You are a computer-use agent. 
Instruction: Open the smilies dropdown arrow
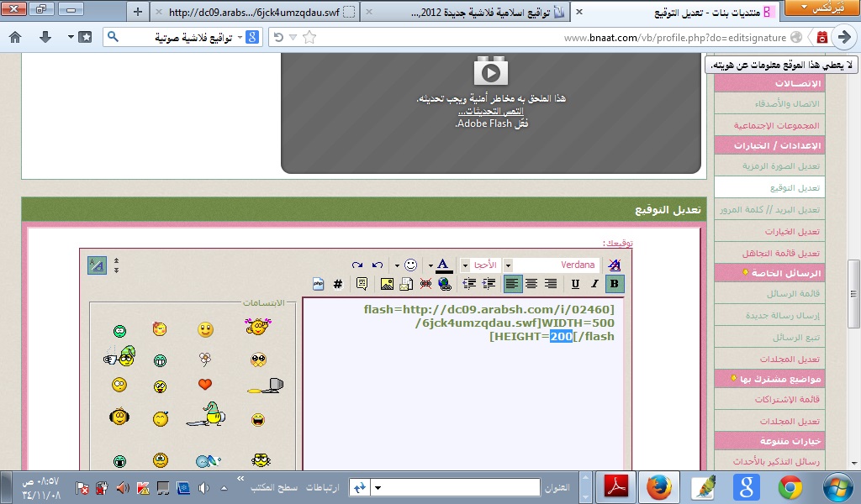397,265
